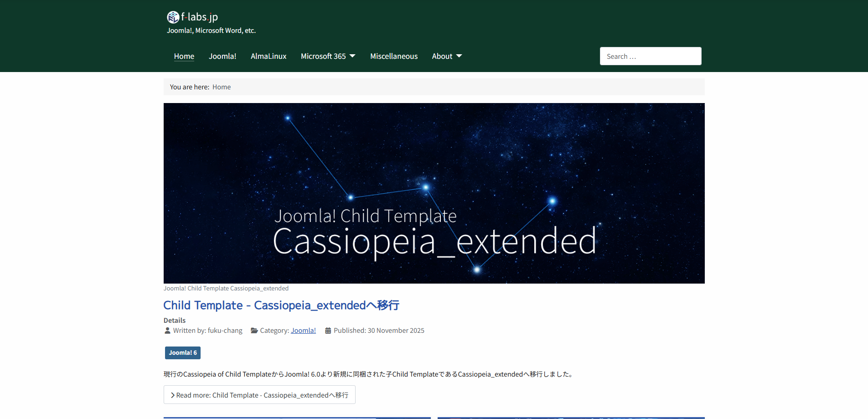
Task: Click the f-labs.jp site title text
Action: click(x=200, y=17)
